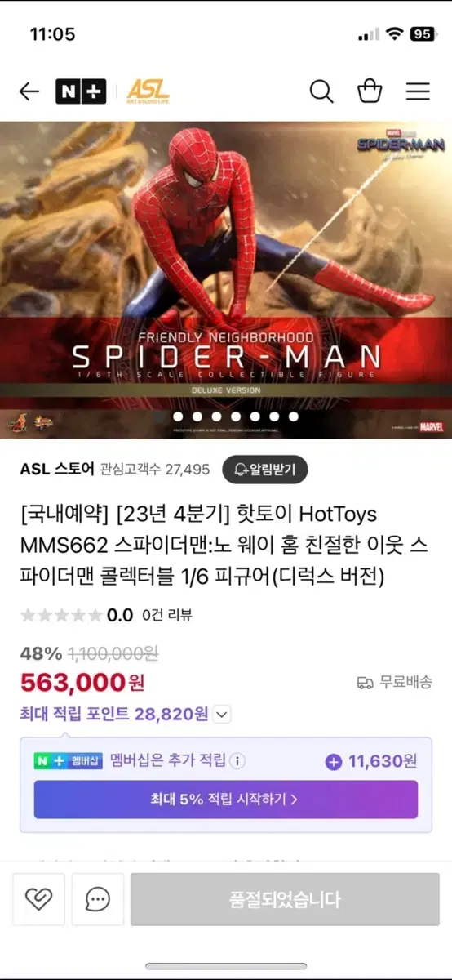Viewport: 452px width, 980px height.
Task: Tap the N+ 멤버십 badge
Action: tap(69, 761)
